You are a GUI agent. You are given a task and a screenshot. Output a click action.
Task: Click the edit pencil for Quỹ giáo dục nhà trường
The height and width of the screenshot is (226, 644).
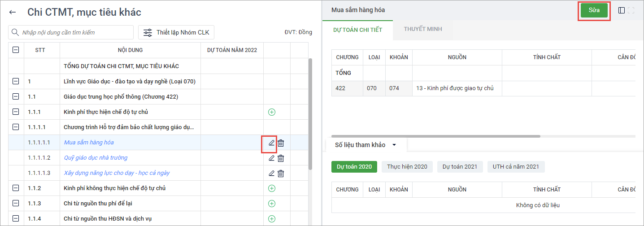click(x=271, y=158)
